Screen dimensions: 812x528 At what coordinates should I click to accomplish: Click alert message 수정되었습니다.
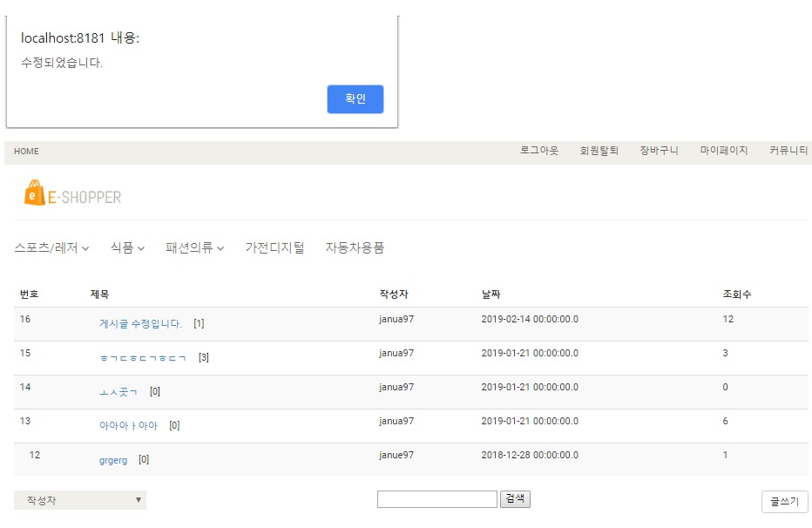coord(62,63)
